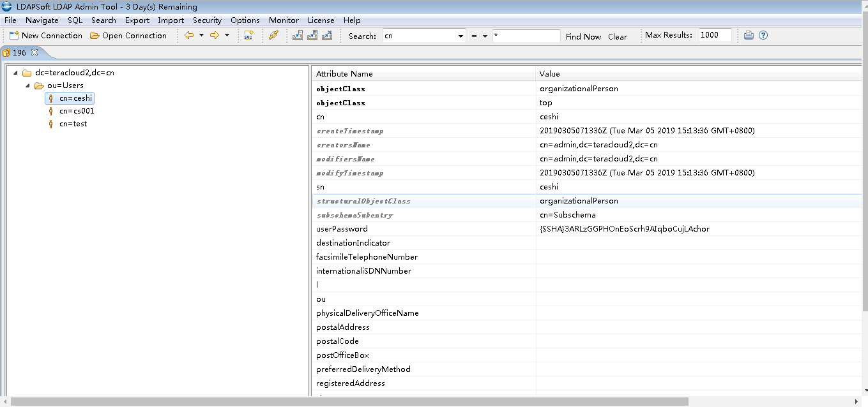The image size is (868, 407).
Task: Go back with the left arrow icon
Action: (x=189, y=36)
